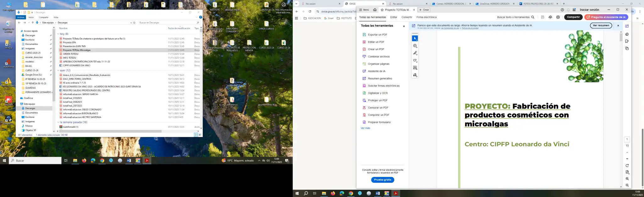Click the Compartir button
Image resolution: width=644 pixels, height=197 pixels.
tap(573, 17)
